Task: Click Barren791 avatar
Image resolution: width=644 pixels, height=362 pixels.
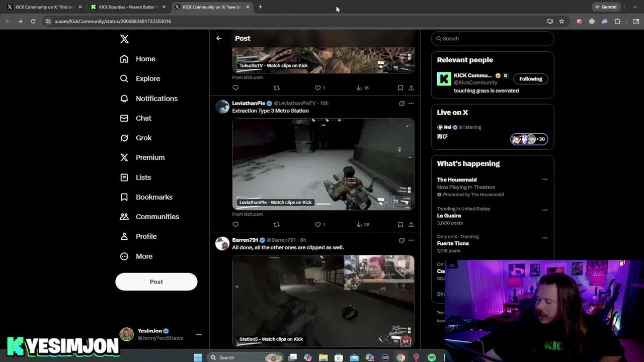Action: 222,243
